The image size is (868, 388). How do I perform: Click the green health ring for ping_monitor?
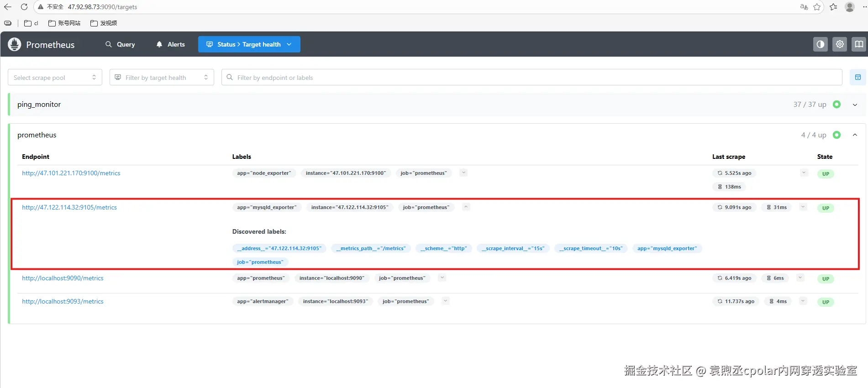tap(836, 105)
